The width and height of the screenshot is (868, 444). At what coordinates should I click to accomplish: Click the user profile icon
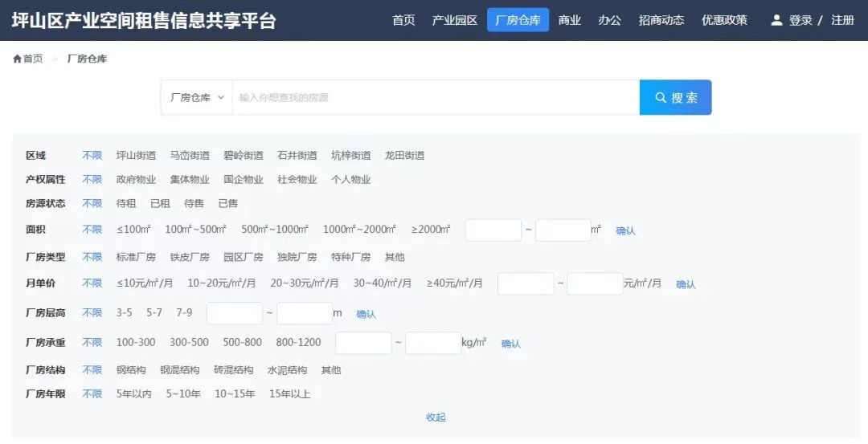(x=776, y=20)
